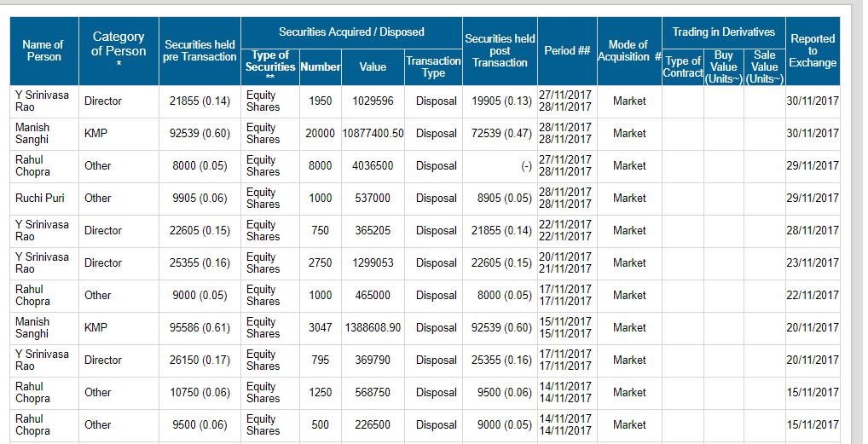Screen dimensions: 868x444
Task: Click 'Securities held post Transaction' header
Action: [500, 50]
